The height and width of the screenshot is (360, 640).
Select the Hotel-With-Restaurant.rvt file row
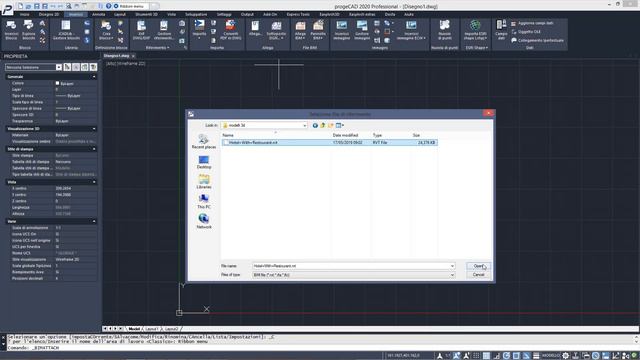329,142
